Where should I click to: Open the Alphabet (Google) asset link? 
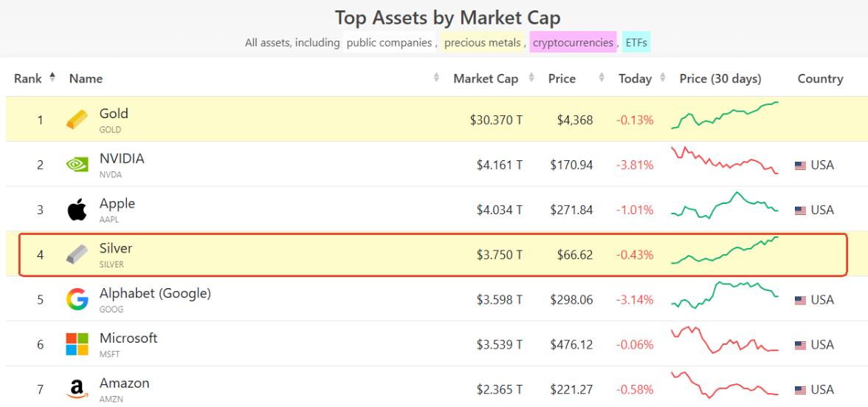click(155, 293)
